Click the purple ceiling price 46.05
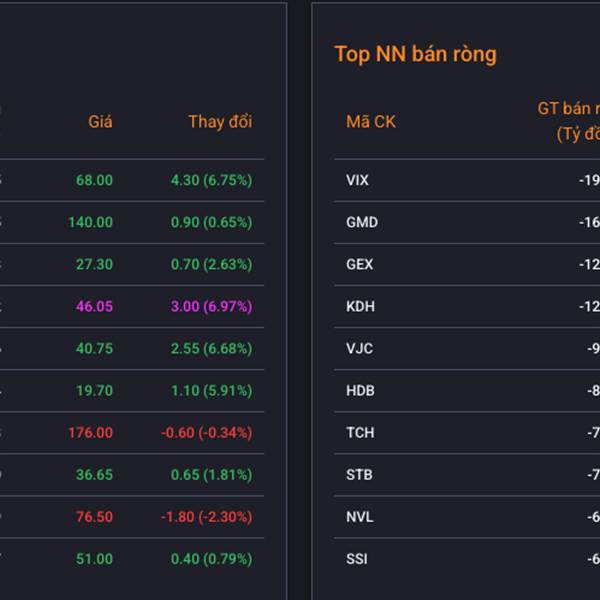 (x=94, y=306)
